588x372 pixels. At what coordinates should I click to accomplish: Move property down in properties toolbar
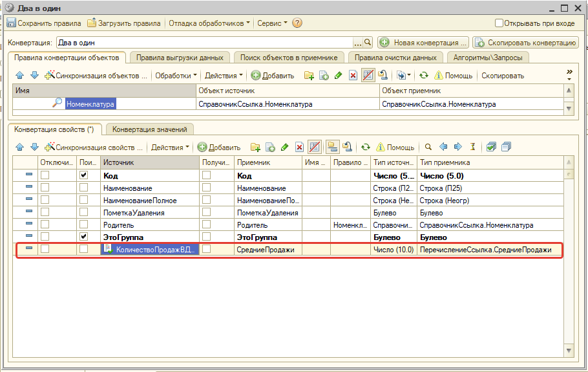pos(34,147)
